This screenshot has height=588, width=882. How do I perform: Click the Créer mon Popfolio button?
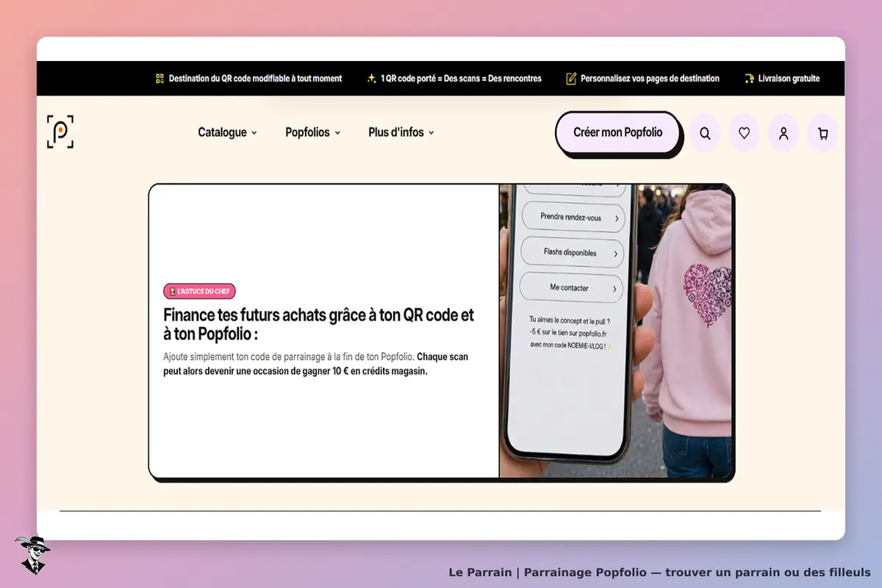(618, 133)
